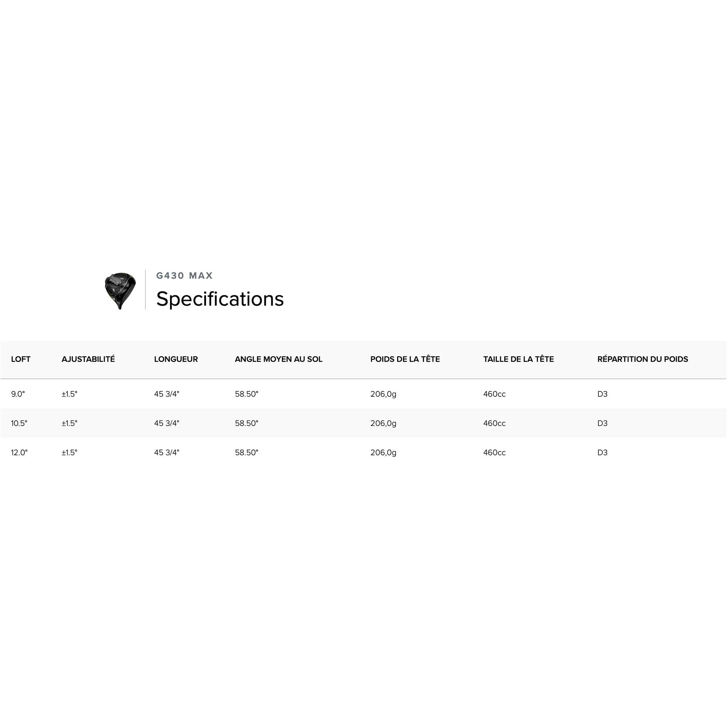Screen dimensions: 728x728
Task: Click the 58.50° angle in the 12.0° row
Action: point(247,453)
